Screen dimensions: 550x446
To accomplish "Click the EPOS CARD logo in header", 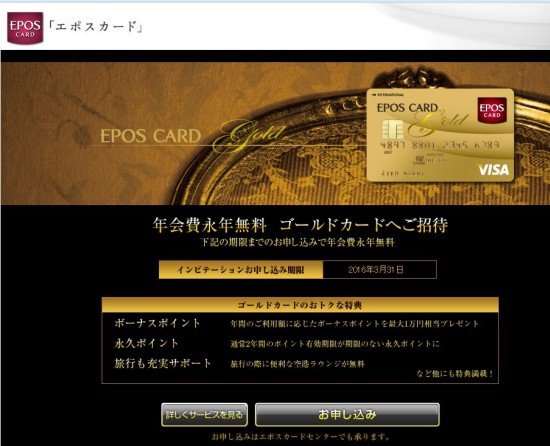I will [25, 28].
